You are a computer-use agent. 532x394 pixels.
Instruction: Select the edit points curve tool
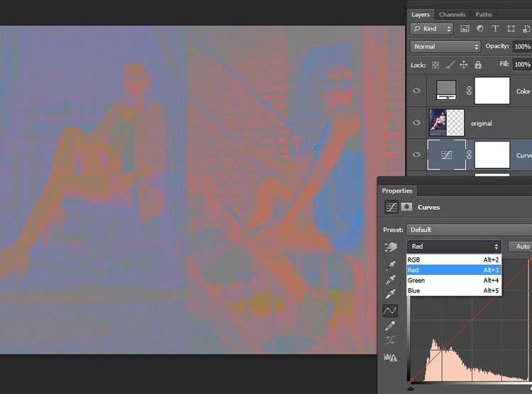coord(390,310)
